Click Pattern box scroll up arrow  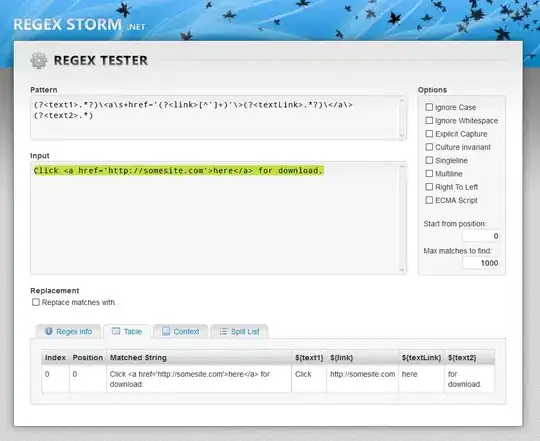pyautogui.click(x=402, y=101)
